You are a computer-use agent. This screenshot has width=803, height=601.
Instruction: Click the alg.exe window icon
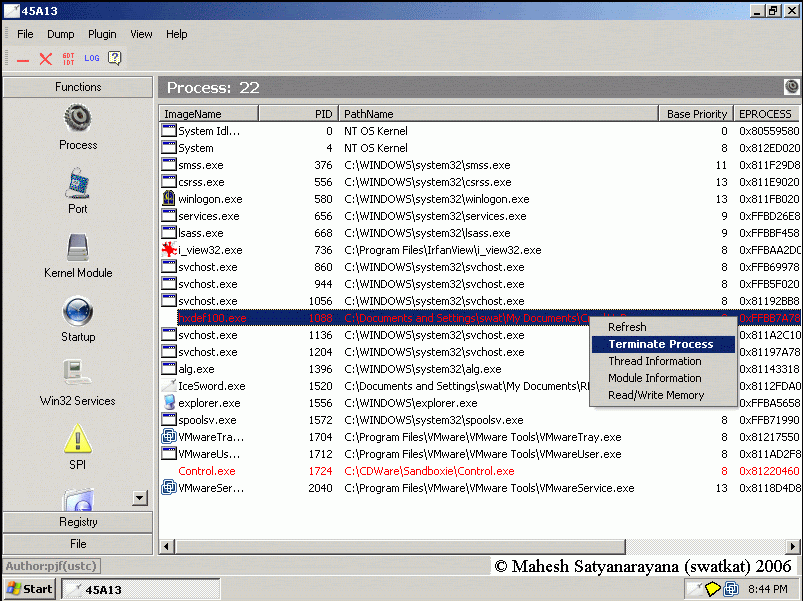[168, 368]
